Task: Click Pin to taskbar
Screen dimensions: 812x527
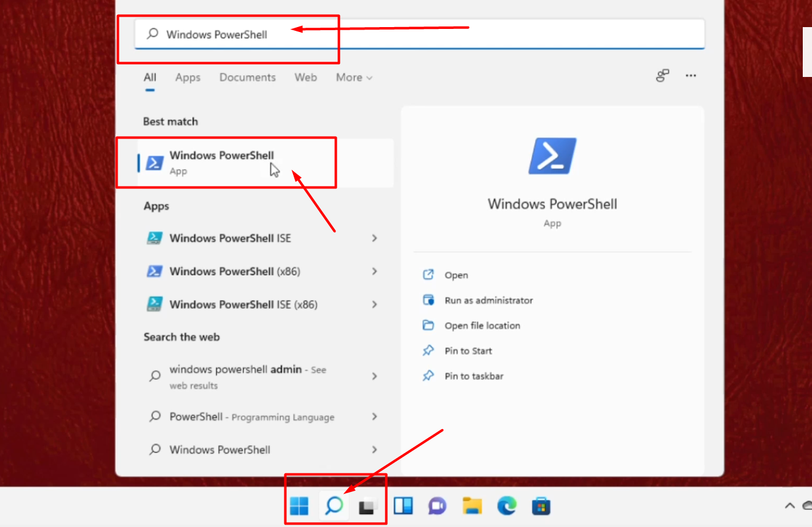Action: 474,376
